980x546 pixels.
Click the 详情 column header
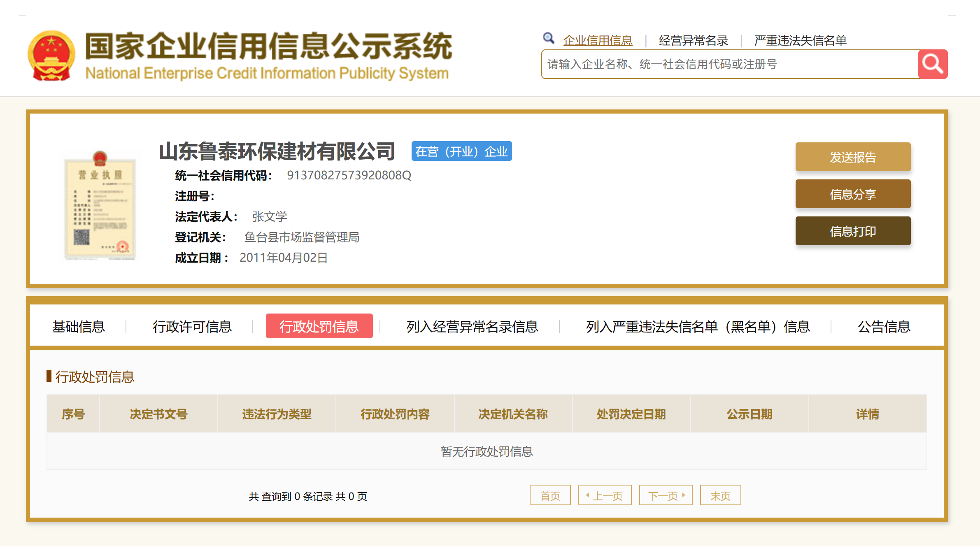coord(868,414)
